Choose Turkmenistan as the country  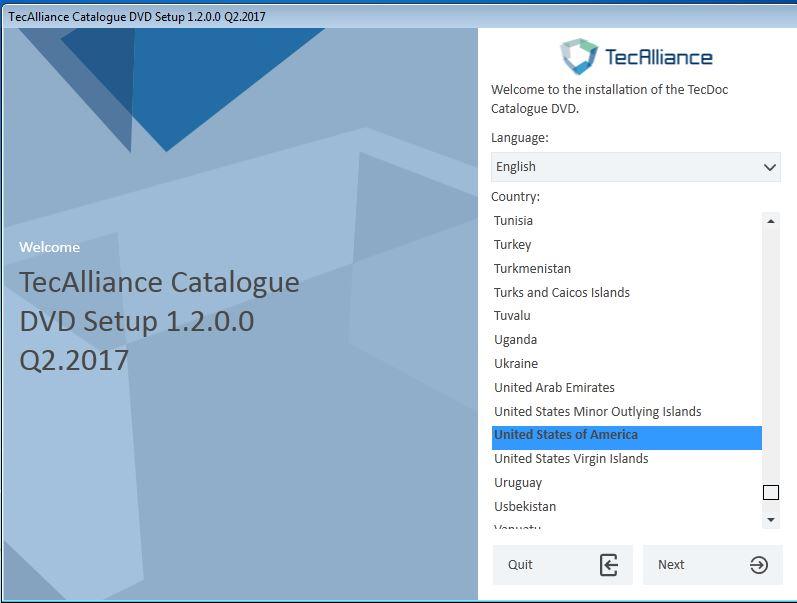[532, 269]
